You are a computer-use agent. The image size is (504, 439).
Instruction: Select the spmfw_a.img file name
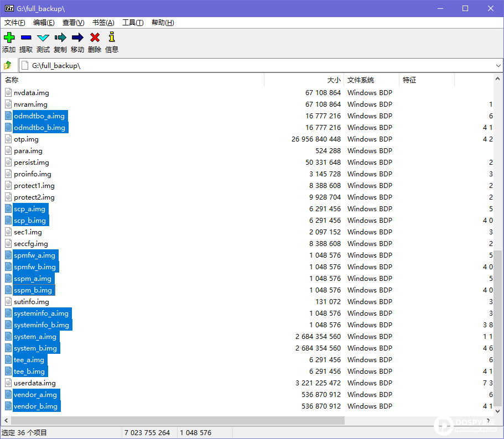coord(34,255)
